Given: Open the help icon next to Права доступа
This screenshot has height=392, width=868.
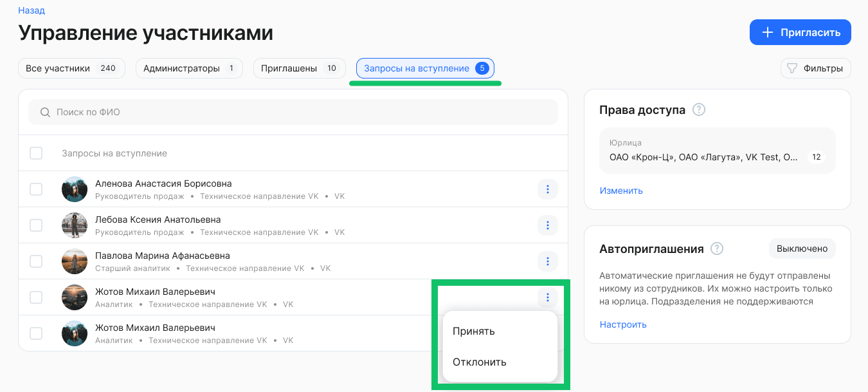Looking at the screenshot, I should point(698,109).
